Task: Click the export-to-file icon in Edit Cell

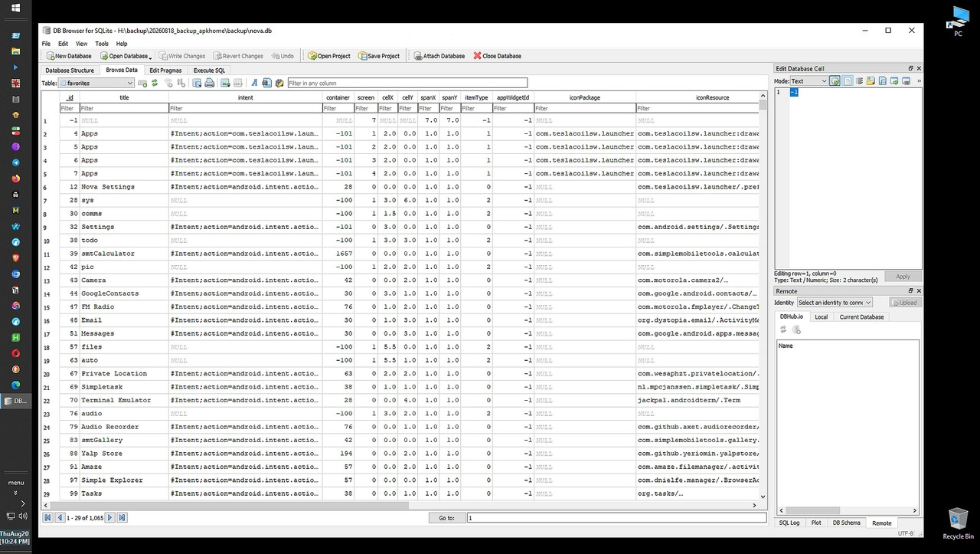Action: [882, 80]
